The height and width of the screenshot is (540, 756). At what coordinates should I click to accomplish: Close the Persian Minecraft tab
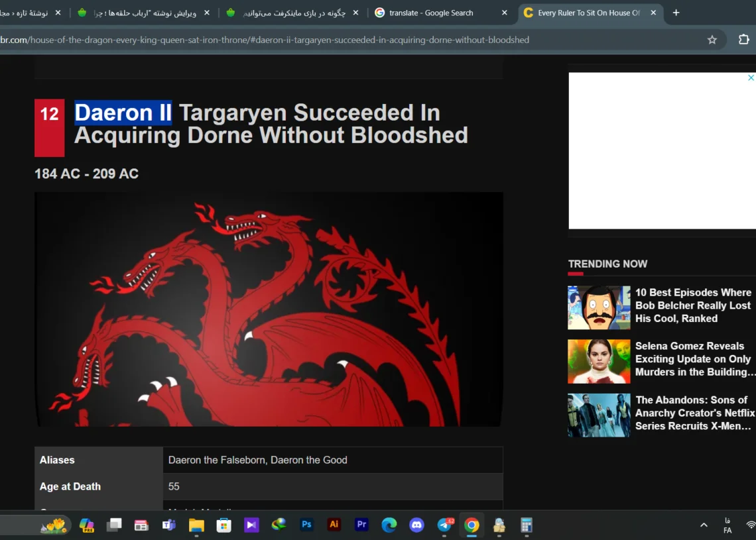coord(356,13)
